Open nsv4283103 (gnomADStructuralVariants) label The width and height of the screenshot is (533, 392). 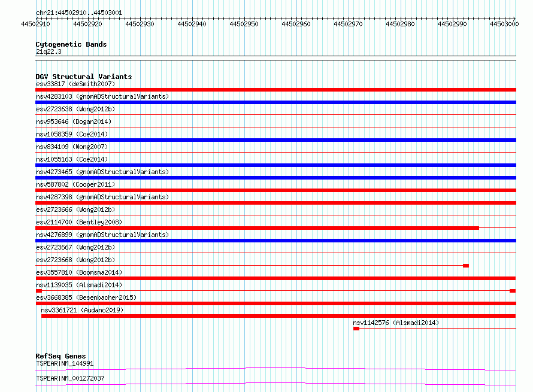point(102,96)
